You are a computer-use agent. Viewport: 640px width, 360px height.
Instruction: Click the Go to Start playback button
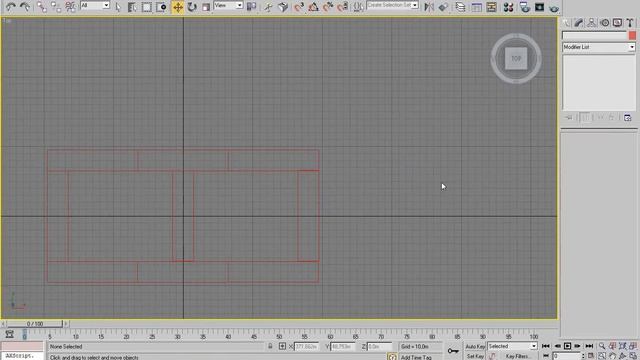[546, 346]
